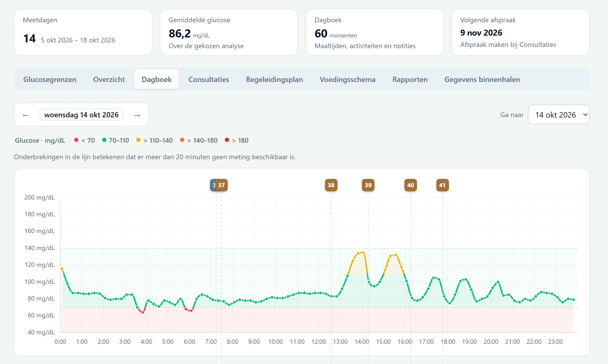Click the green '70–110' legend dot

104,140
